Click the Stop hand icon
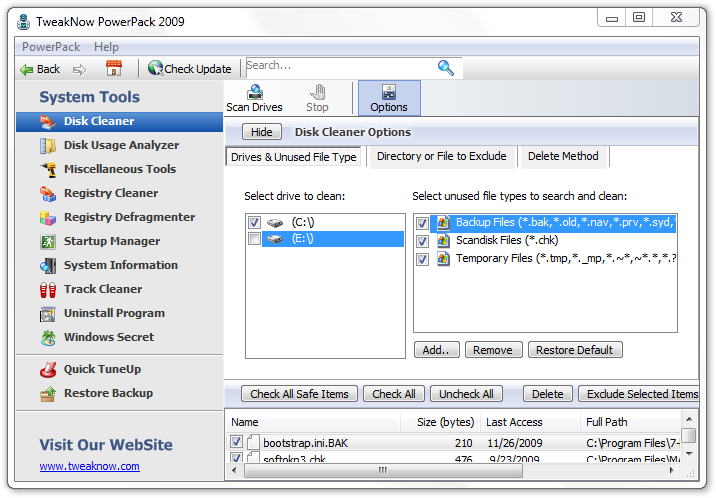 click(317, 92)
